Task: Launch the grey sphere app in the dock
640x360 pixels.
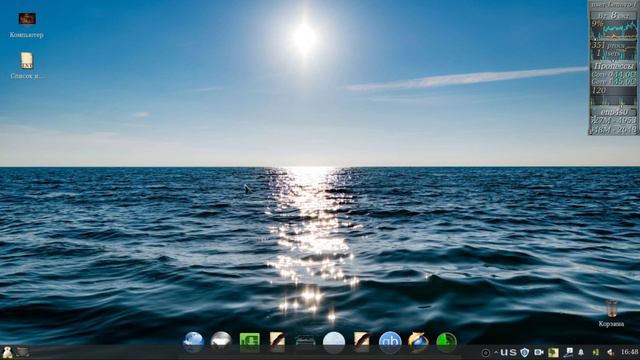Action: [x=221, y=342]
